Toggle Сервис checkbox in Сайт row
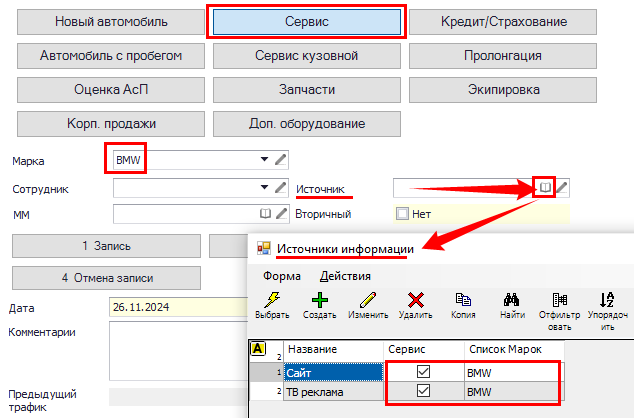 coord(423,372)
